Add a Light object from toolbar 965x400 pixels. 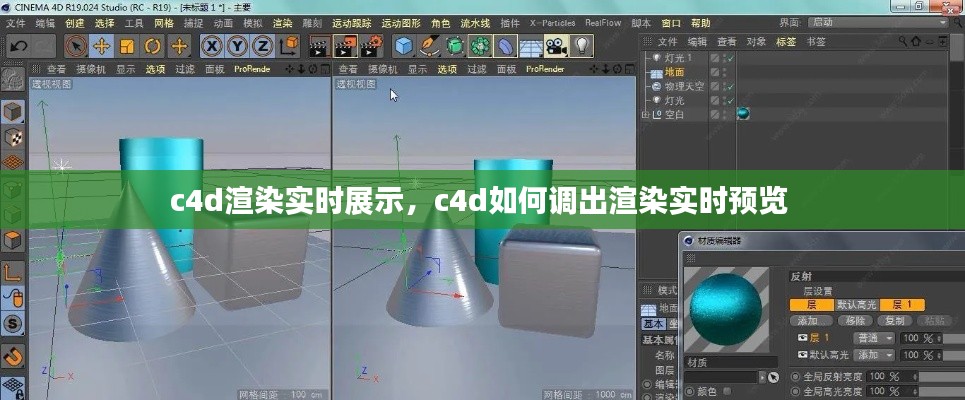[581, 46]
